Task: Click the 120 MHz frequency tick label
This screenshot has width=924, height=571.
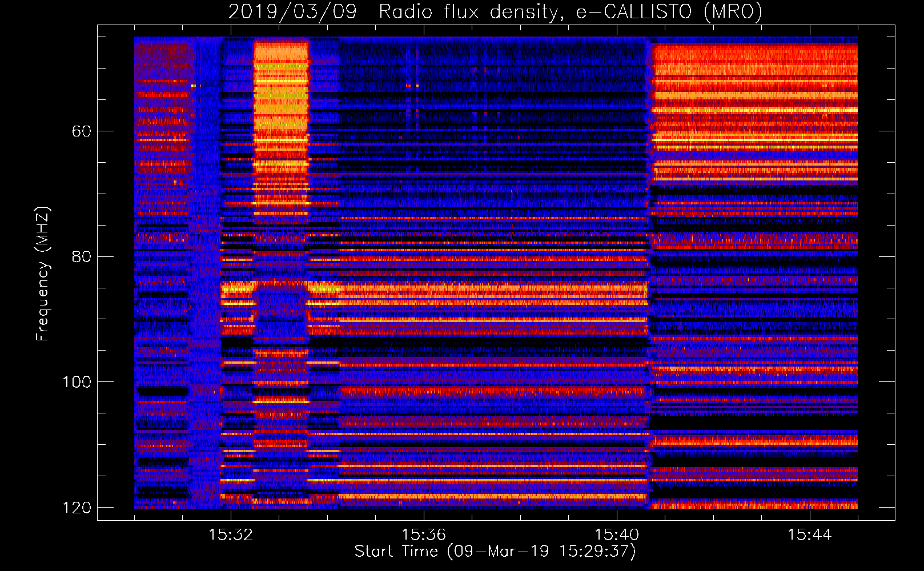Action: click(77, 508)
